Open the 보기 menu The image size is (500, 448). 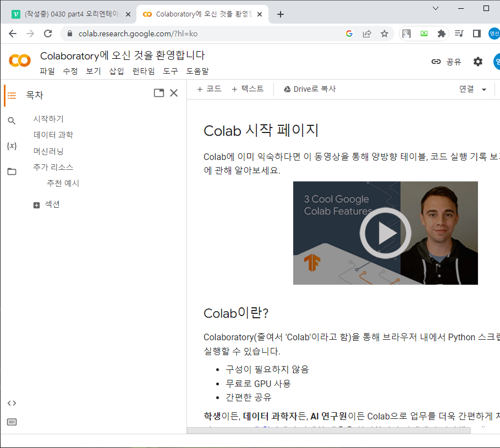(94, 71)
